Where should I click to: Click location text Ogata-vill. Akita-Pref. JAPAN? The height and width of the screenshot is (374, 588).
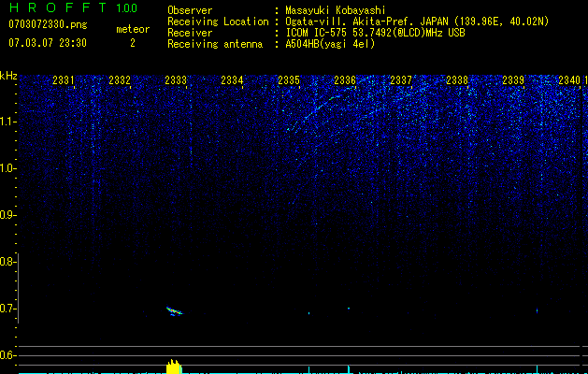click(x=366, y=22)
